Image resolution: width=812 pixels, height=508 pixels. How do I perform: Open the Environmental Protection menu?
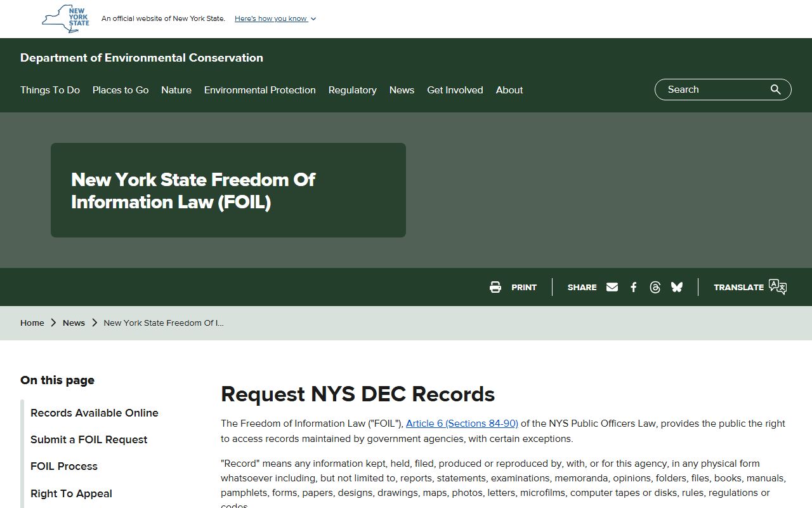pyautogui.click(x=260, y=90)
